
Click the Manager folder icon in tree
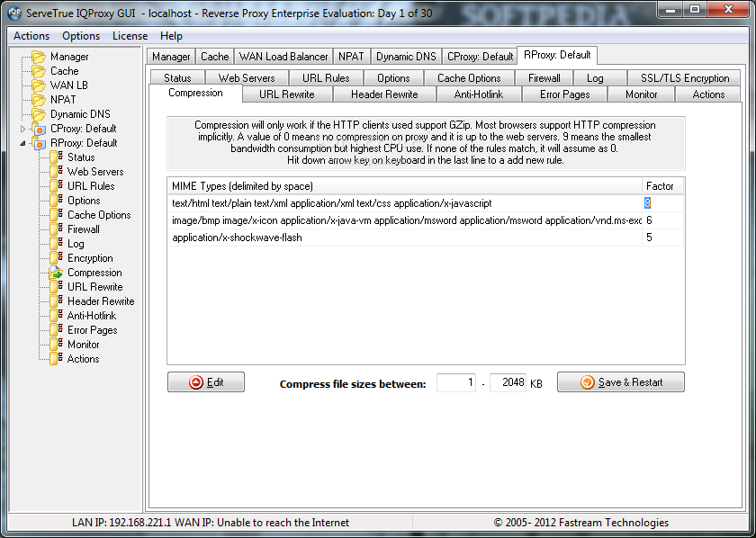click(39, 57)
